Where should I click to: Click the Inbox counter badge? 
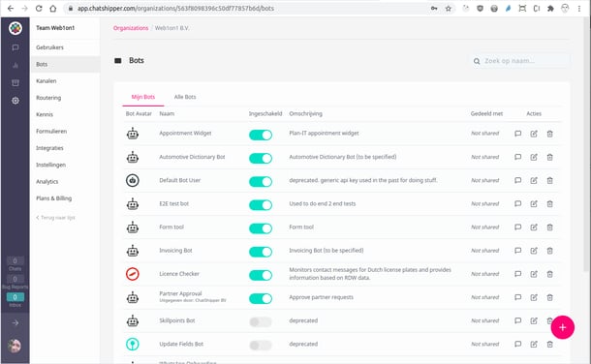(16, 297)
